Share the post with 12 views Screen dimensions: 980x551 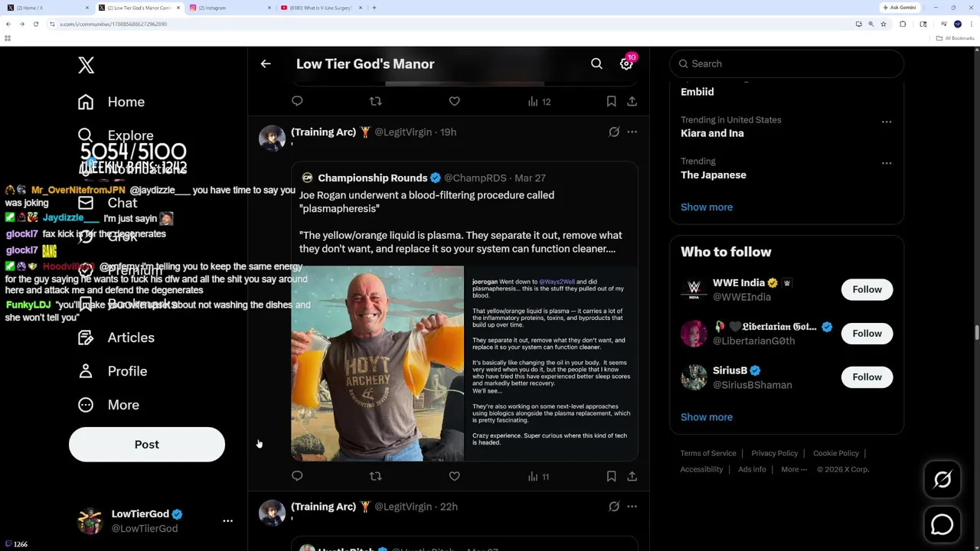(x=632, y=101)
